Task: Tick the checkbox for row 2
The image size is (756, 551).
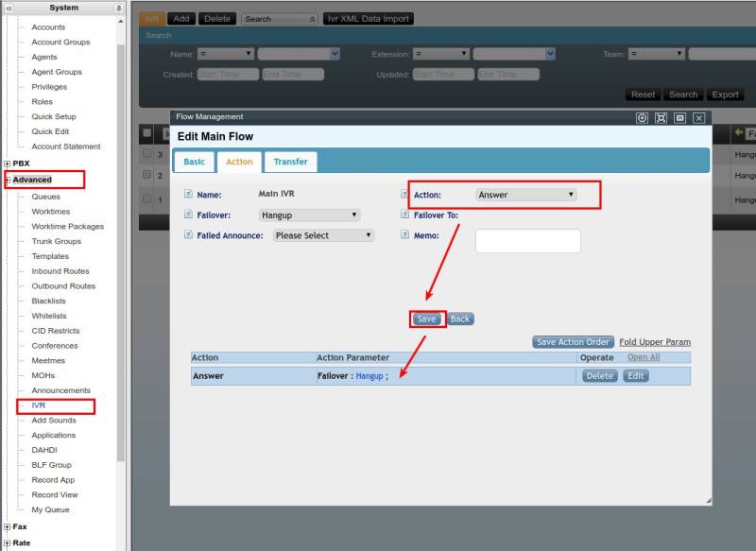Action: (x=146, y=175)
